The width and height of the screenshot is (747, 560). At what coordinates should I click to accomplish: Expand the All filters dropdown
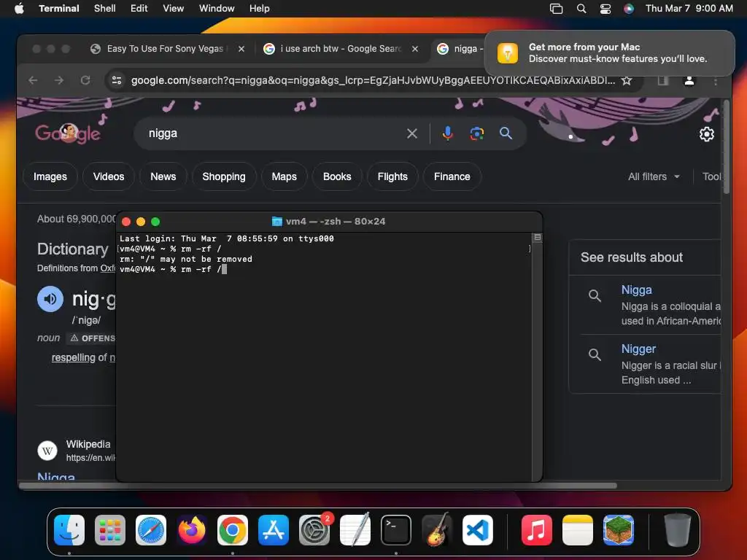click(x=653, y=176)
